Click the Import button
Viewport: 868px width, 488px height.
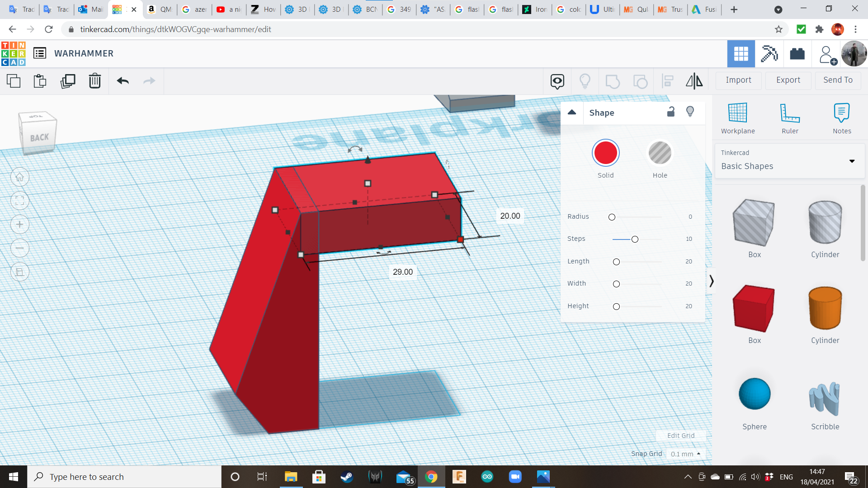coord(738,80)
